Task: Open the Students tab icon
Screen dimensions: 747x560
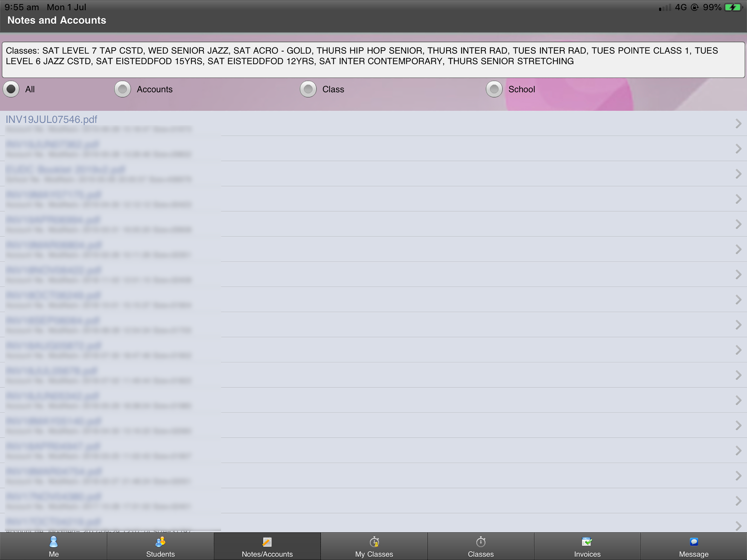Action: pyautogui.click(x=161, y=542)
